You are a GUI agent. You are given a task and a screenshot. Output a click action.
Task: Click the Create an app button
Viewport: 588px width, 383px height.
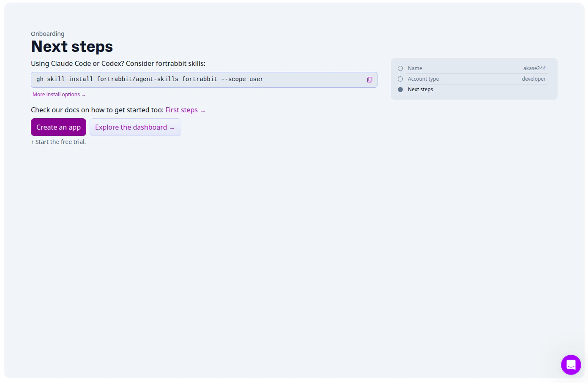coord(58,127)
